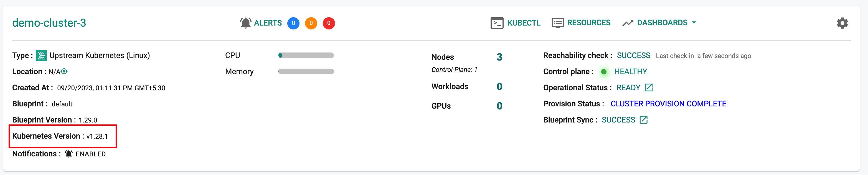Select the blue info alerts badge

click(x=293, y=23)
